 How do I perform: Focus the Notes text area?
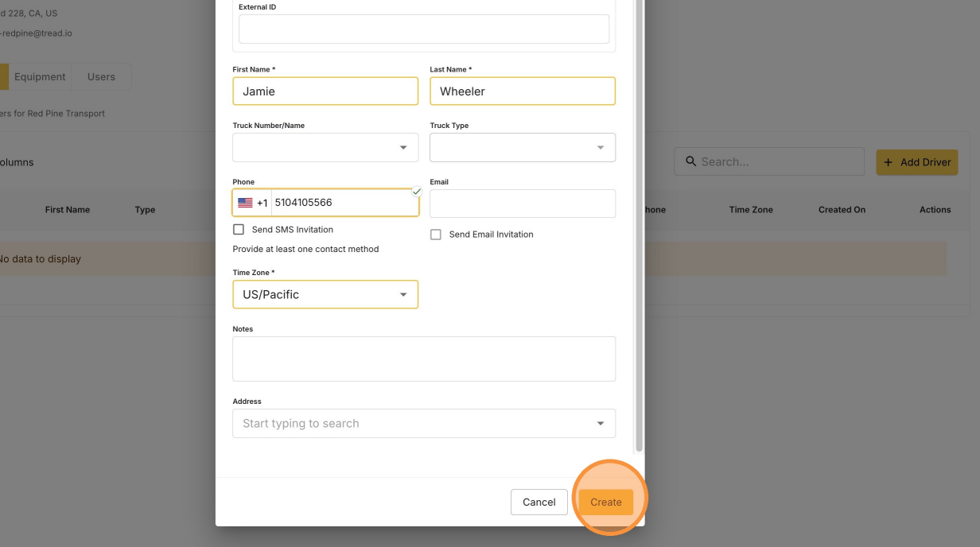click(424, 359)
